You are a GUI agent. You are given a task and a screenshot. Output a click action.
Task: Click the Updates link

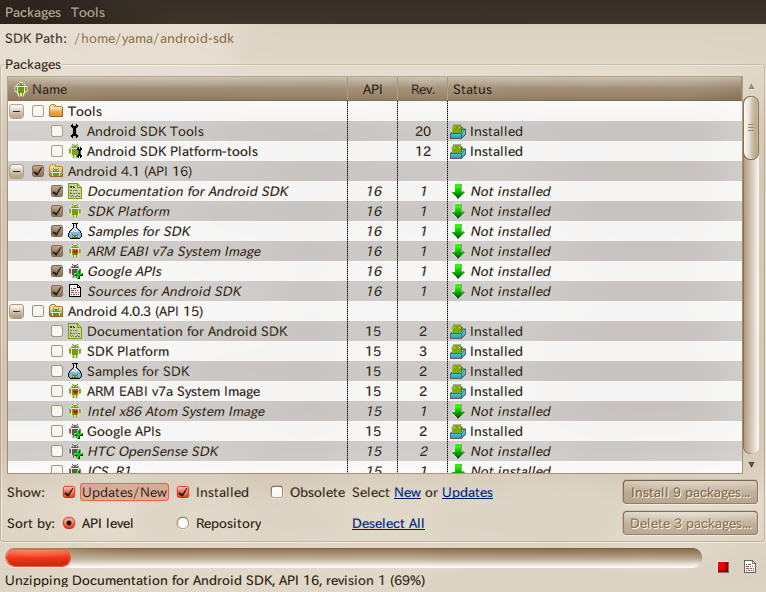pos(468,492)
